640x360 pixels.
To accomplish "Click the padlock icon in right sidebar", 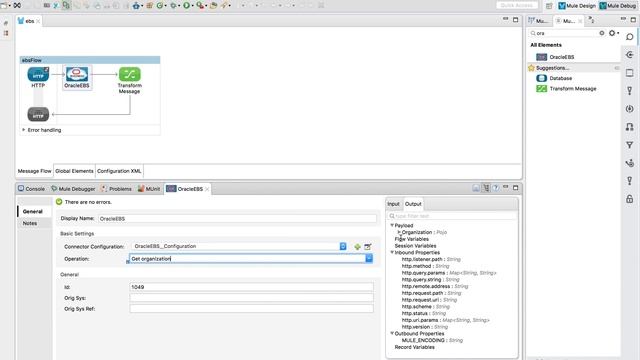I will 629,199.
